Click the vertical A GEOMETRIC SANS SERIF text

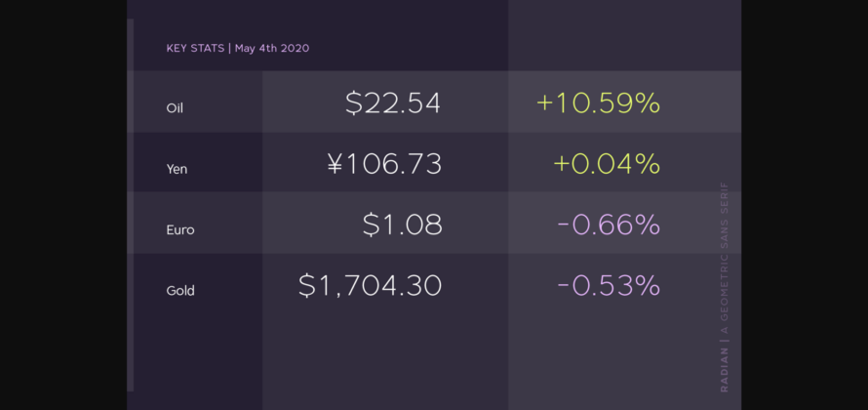tap(725, 260)
